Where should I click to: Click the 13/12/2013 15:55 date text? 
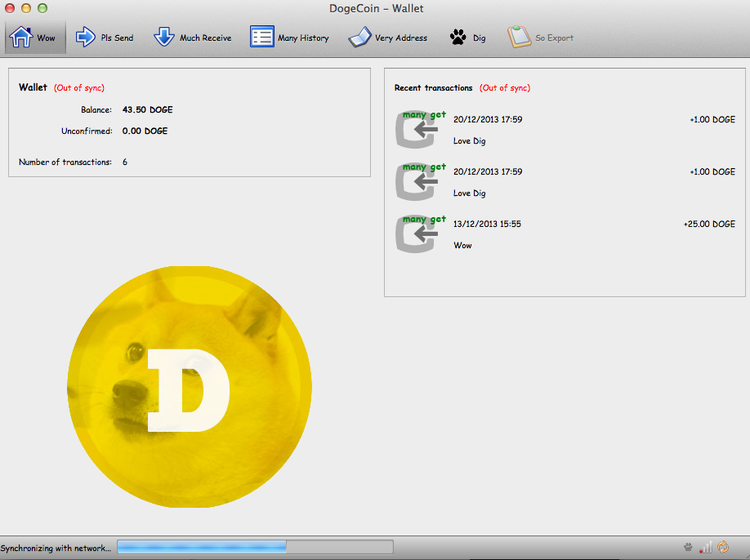tap(487, 224)
